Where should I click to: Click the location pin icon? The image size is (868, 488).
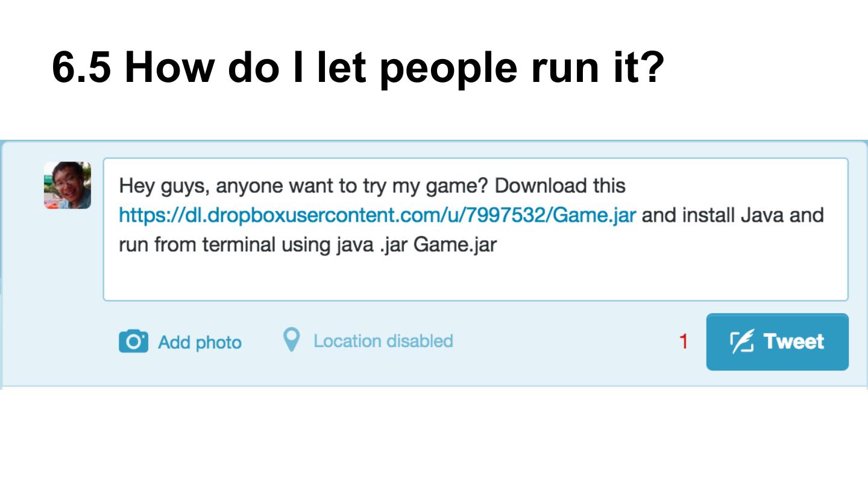point(291,340)
